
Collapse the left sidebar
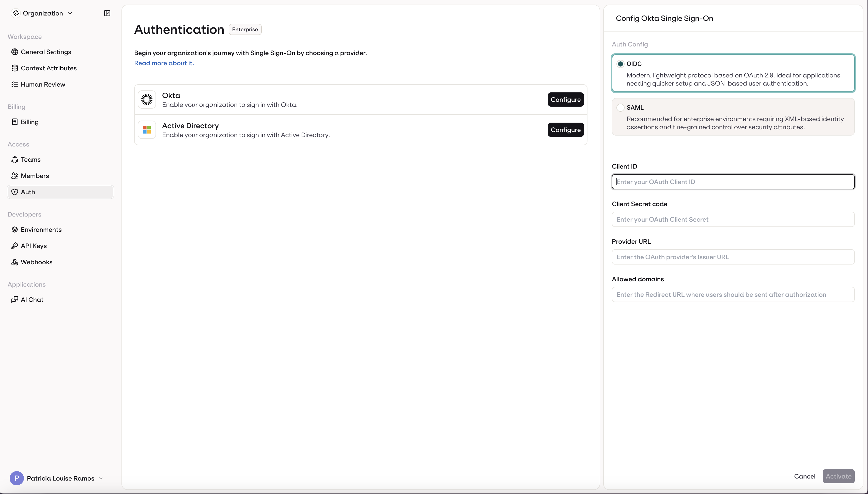click(x=107, y=13)
